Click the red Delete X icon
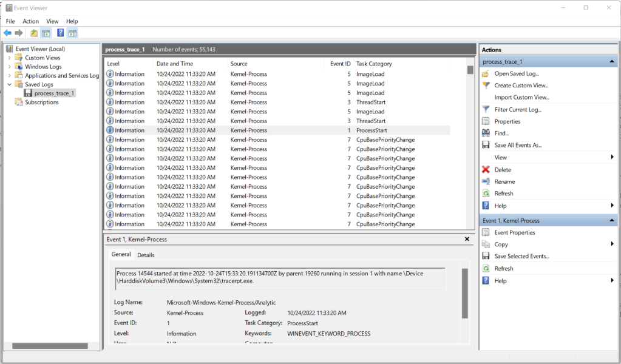The height and width of the screenshot is (364, 621). click(x=486, y=170)
